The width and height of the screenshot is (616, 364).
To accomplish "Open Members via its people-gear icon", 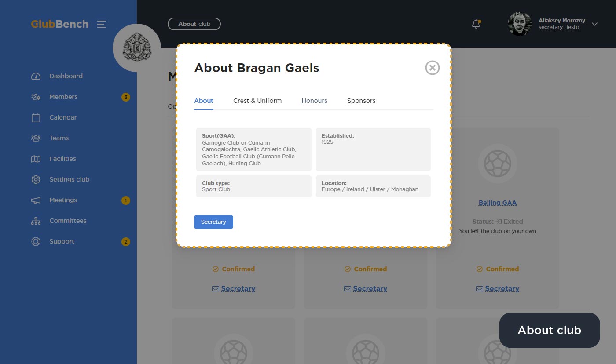I will point(36,97).
